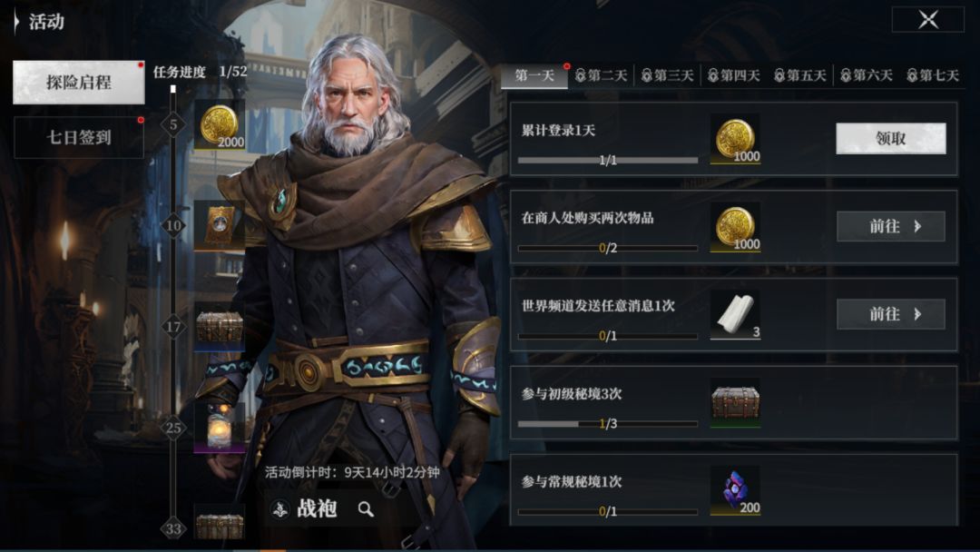Select the chest reward for 参与初级秘境3次

tap(735, 402)
